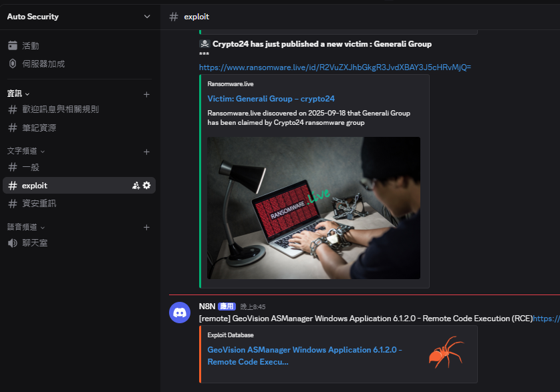
Task: Open the truncated https link in N8N message
Action: click(547, 319)
